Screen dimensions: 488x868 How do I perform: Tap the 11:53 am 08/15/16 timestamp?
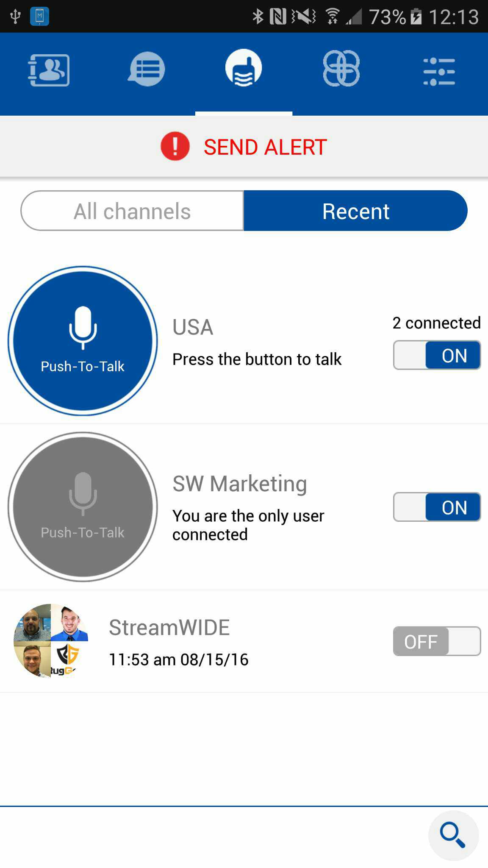pyautogui.click(x=179, y=659)
